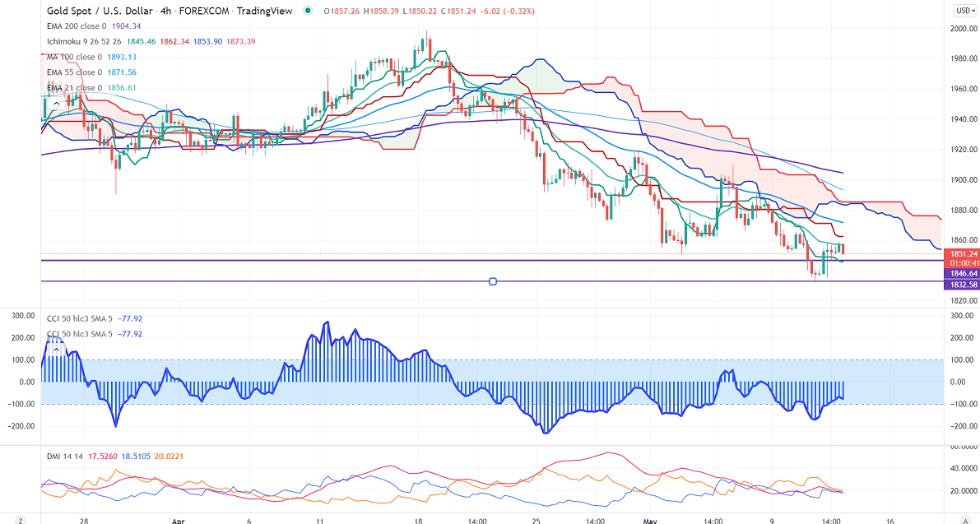
Task: Click the 28 date on time axis
Action: pyautogui.click(x=85, y=520)
